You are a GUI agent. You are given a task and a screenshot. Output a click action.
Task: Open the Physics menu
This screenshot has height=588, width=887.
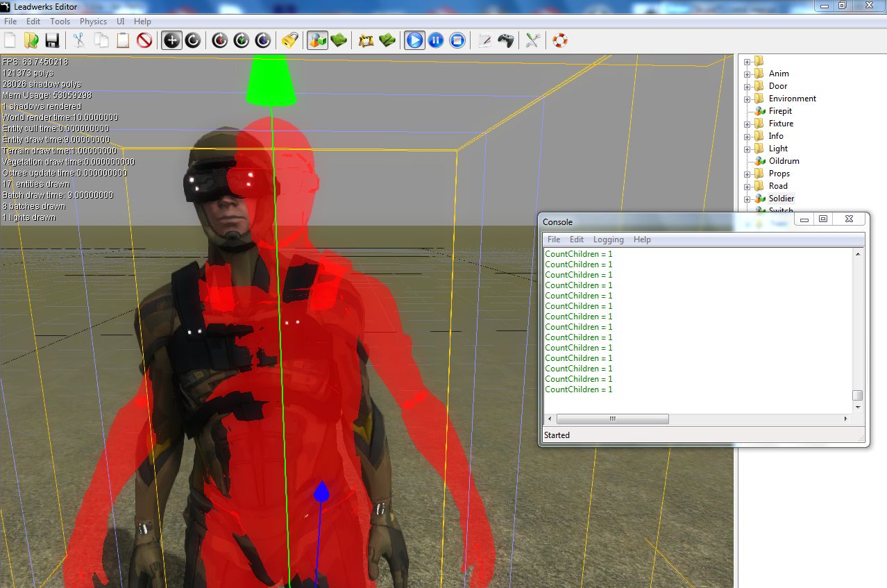93,21
